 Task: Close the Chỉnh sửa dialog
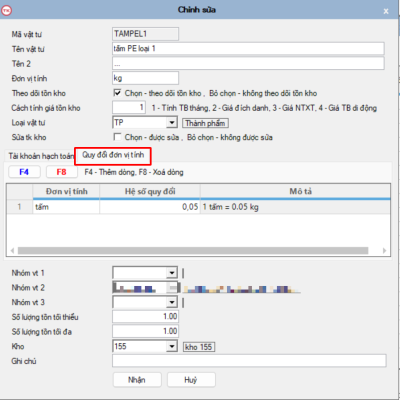point(386,11)
